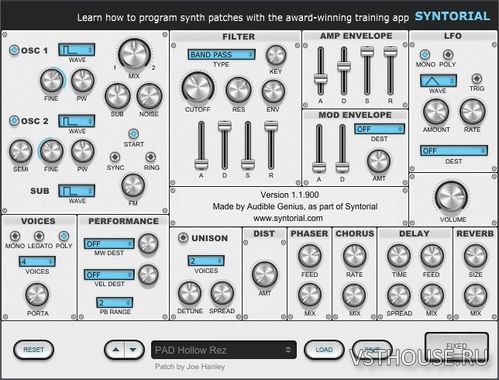Click the master VOLUME knob
Image resolution: width=499 pixels, height=380 pixels.
point(452,197)
